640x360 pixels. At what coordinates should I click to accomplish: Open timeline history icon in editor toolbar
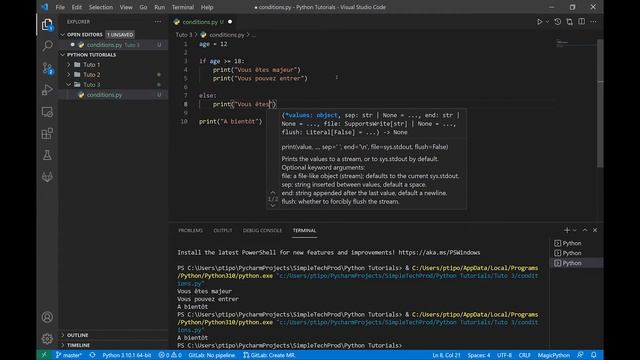[x=558, y=22]
